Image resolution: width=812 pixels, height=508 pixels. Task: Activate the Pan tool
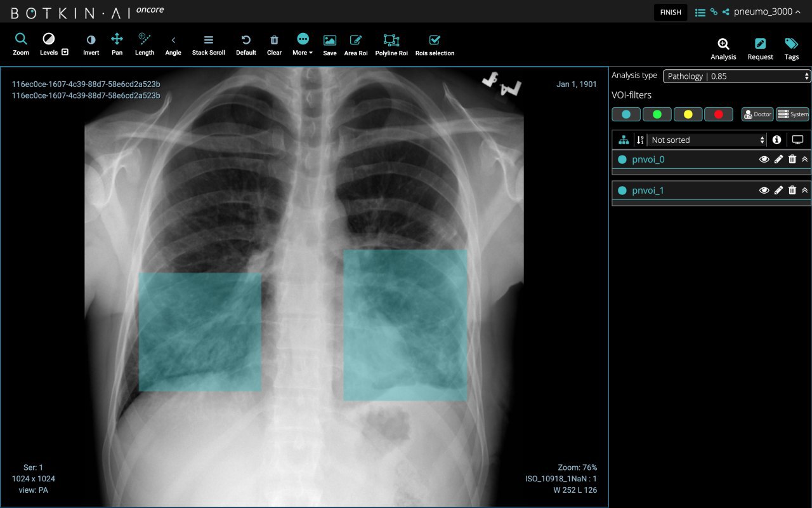117,44
